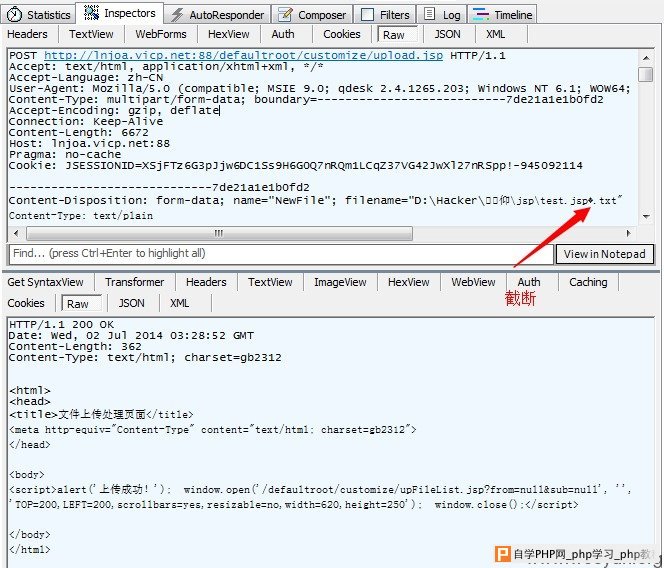Open the AutoResponder tab
This screenshot has width=664, height=568.
click(x=217, y=15)
